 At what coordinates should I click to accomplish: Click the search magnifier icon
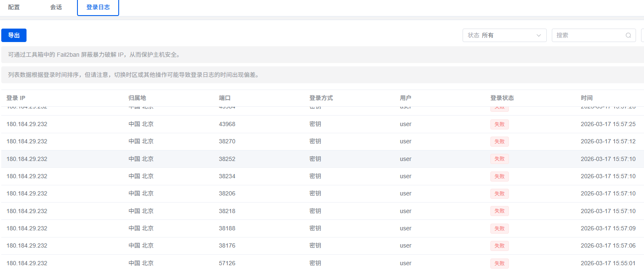pos(628,35)
